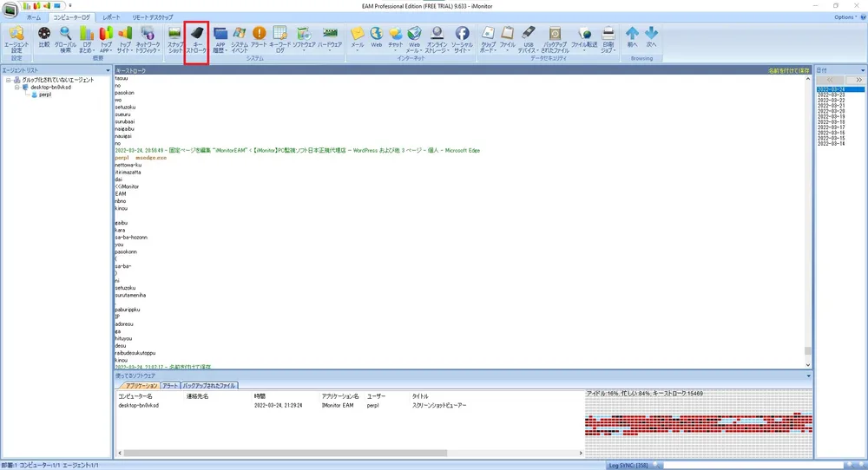868x470 pixels.
Task: Open the リモートデスクトップ tab
Action: click(x=152, y=17)
